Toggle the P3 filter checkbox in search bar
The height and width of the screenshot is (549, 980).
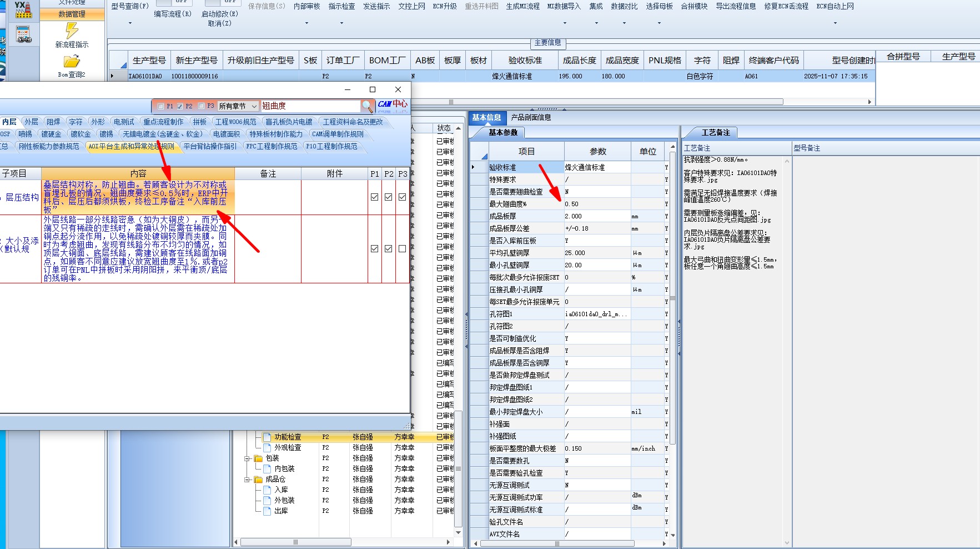202,106
